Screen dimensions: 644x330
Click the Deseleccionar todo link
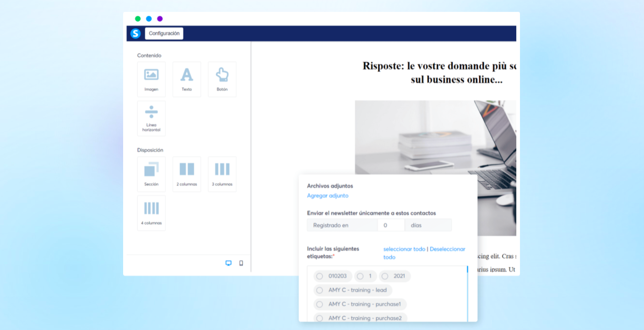pos(447,249)
